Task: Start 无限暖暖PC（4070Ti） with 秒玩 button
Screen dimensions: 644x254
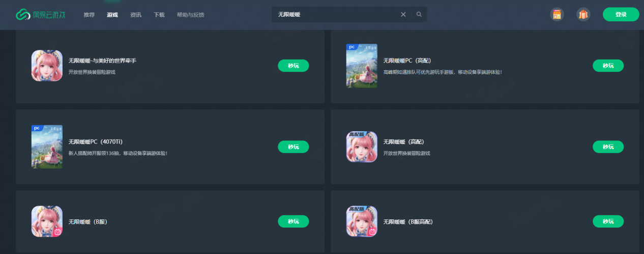Action: (x=293, y=147)
